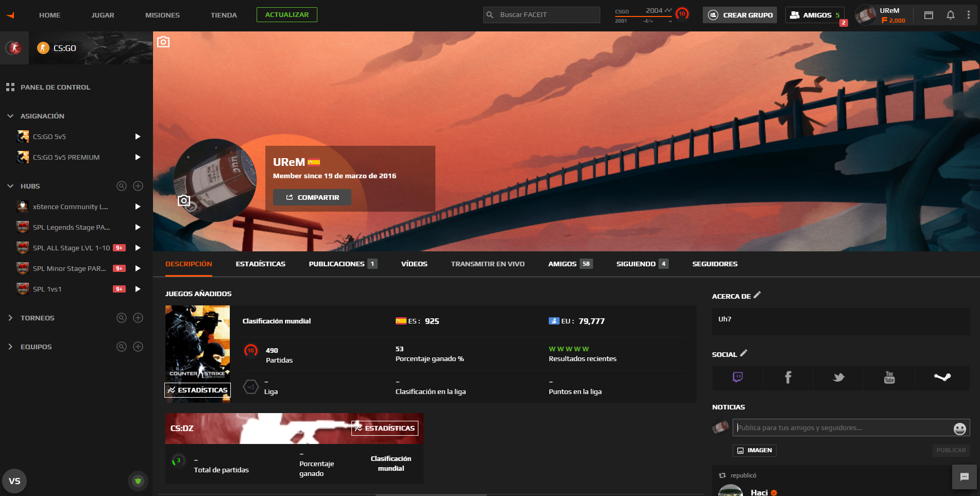The image size is (980, 496).
Task: Expand the Torneos section
Action: pyautogui.click(x=10, y=318)
